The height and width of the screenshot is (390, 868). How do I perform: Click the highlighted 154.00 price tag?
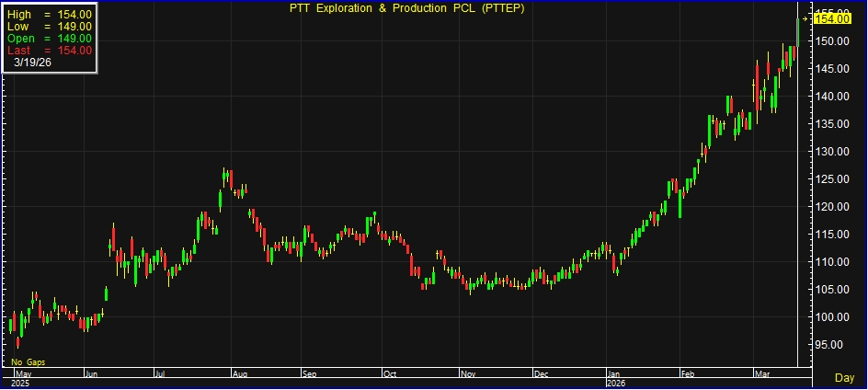831,18
